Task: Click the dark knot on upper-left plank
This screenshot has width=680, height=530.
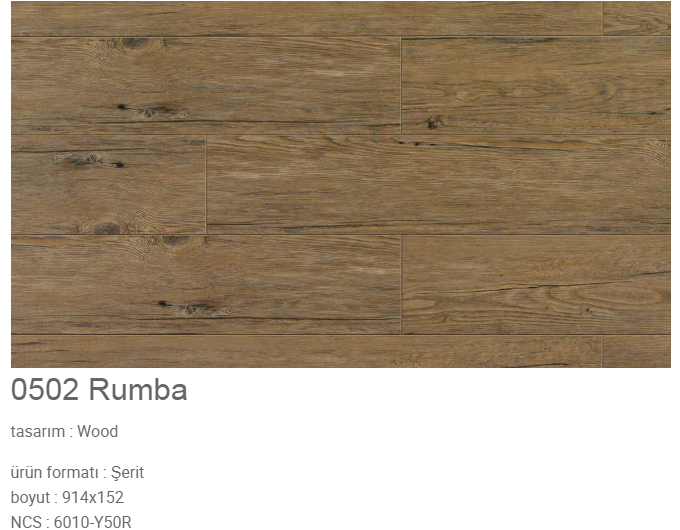Action: point(135,43)
